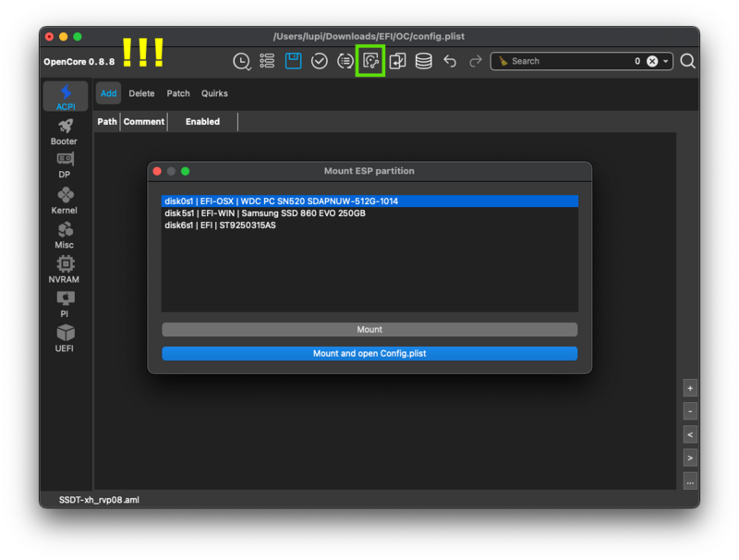Click the Comment column header

[x=144, y=122]
